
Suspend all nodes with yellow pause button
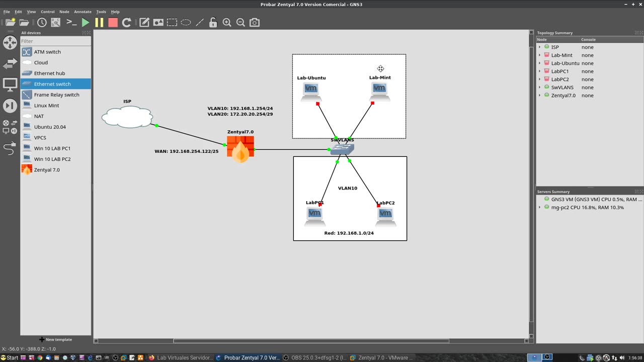point(99,22)
